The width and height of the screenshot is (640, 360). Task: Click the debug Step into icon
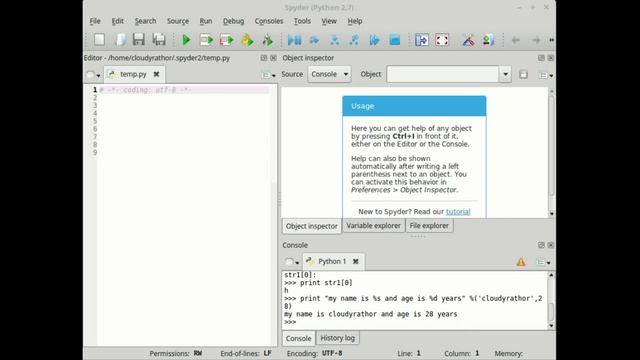click(335, 40)
